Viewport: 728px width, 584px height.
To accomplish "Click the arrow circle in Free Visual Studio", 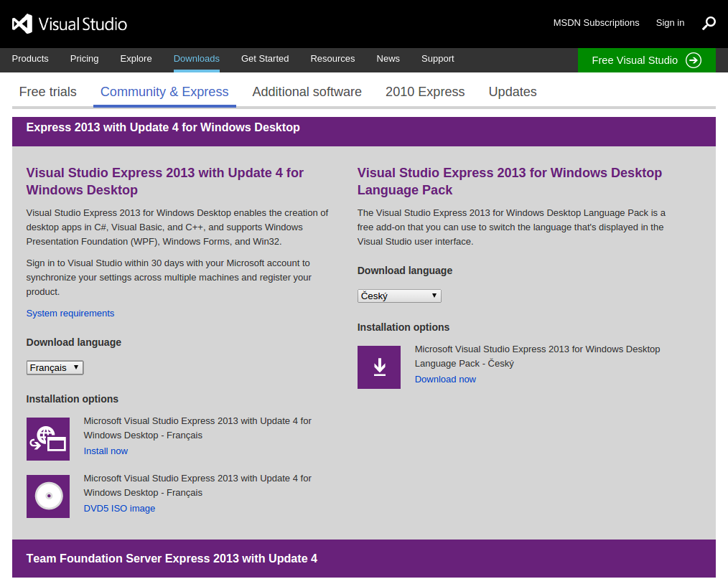I will [x=693, y=60].
